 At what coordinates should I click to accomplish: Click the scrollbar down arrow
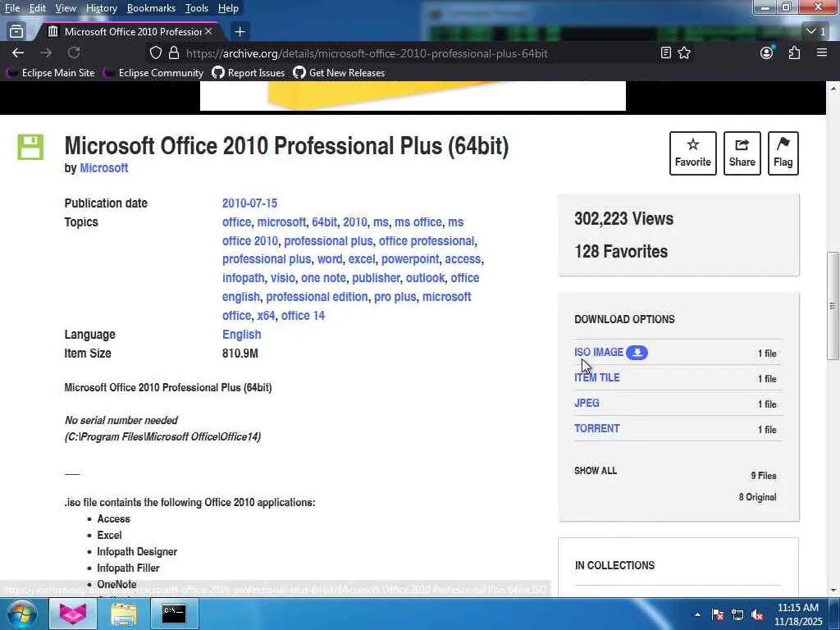coord(833,591)
